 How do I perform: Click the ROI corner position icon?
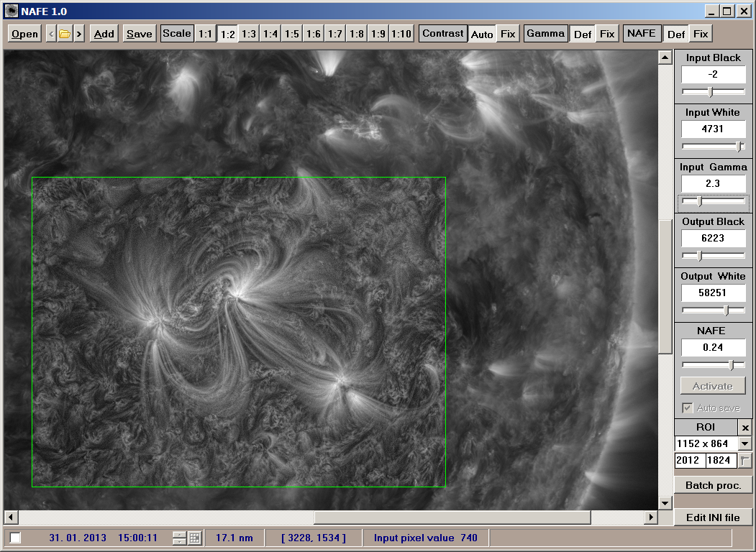(745, 461)
